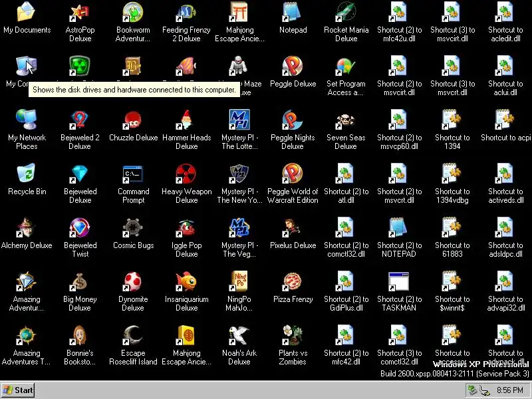Select Peggle World of Warcraft Edition icon
This screenshot has height=399, width=532.
point(293,174)
